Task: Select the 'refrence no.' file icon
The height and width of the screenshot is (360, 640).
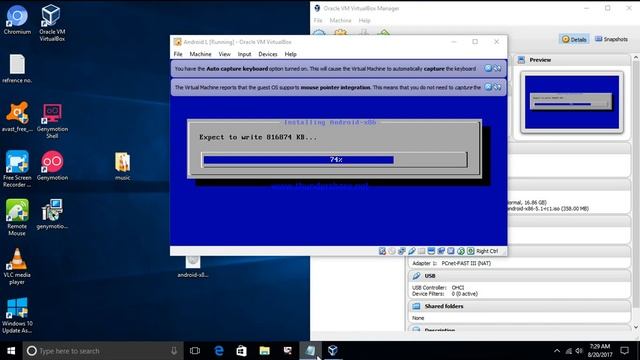Action: click(17, 69)
